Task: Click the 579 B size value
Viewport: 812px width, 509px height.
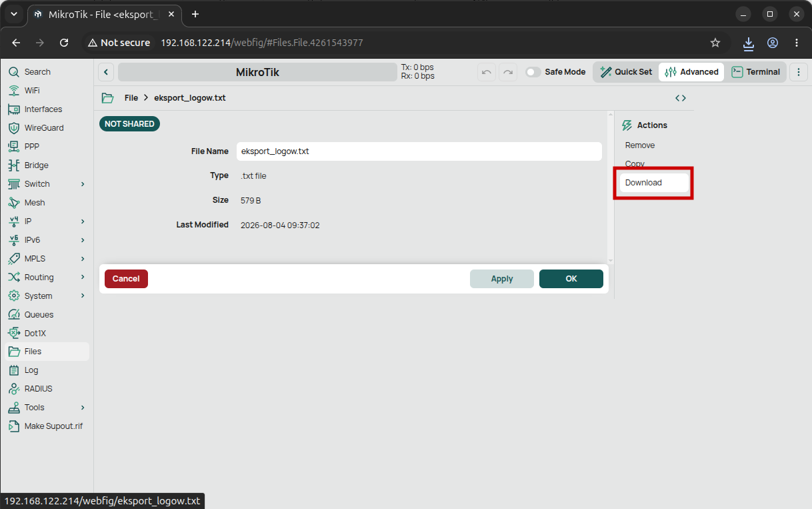Action: click(251, 201)
